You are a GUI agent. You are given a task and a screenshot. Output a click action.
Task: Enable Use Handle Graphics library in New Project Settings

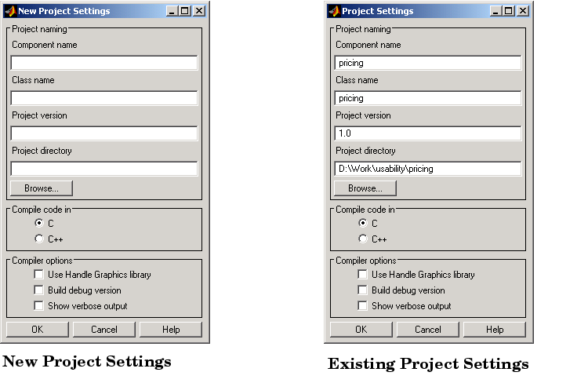pyautogui.click(x=38, y=275)
